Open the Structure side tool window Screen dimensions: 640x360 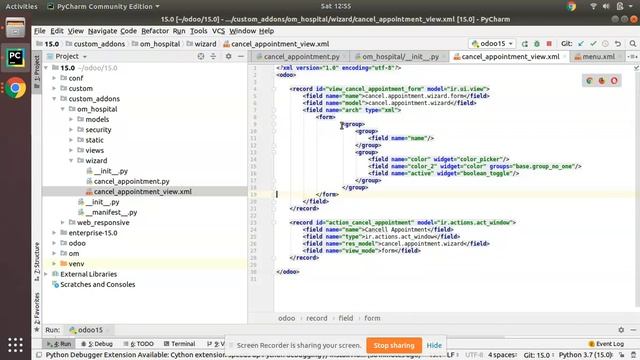[37, 261]
